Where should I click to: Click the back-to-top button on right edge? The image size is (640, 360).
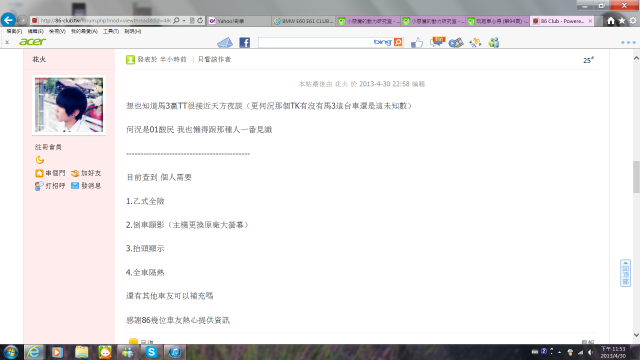click(x=625, y=273)
